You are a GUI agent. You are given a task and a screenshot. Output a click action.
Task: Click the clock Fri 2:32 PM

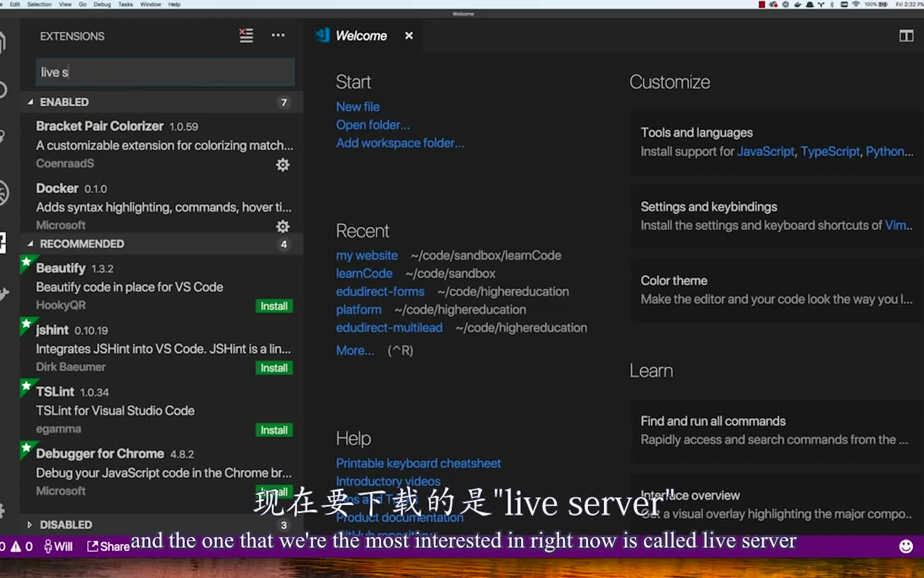click(x=910, y=4)
